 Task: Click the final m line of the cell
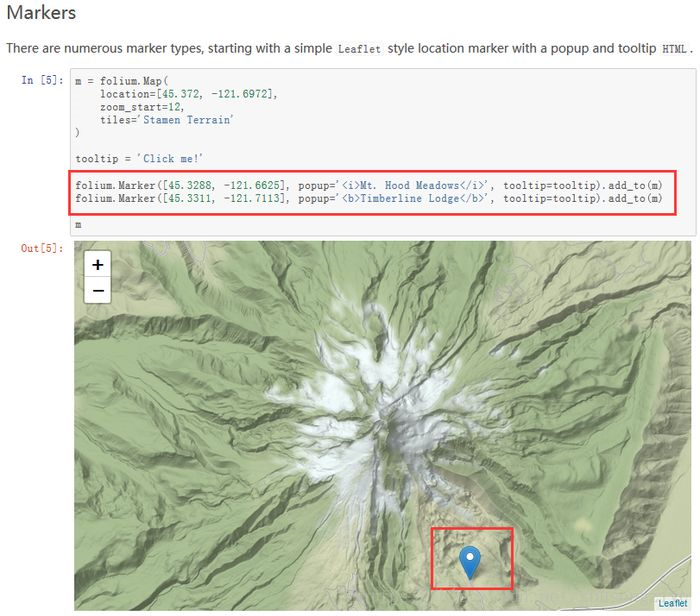tap(78, 225)
